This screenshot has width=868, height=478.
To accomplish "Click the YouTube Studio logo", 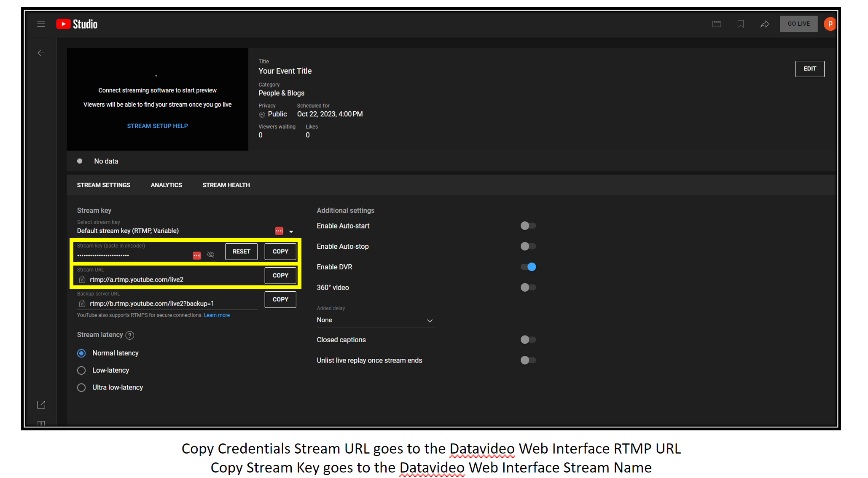I will tap(77, 24).
